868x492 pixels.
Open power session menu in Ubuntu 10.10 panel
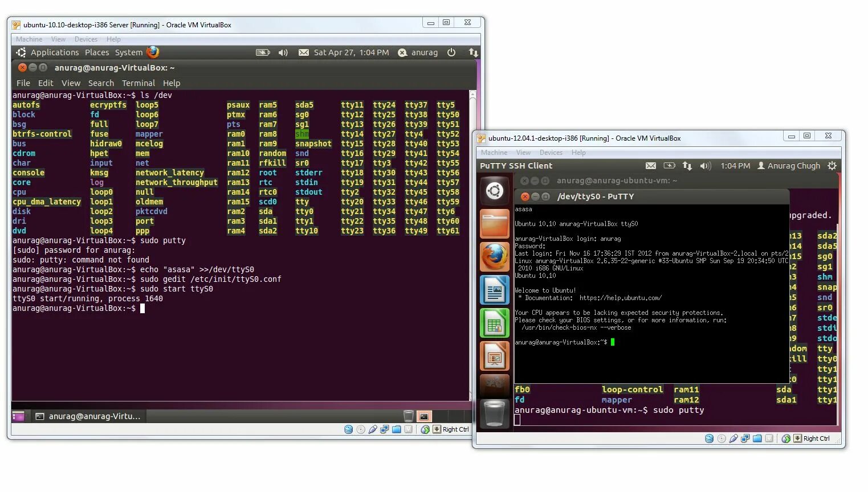coord(451,52)
